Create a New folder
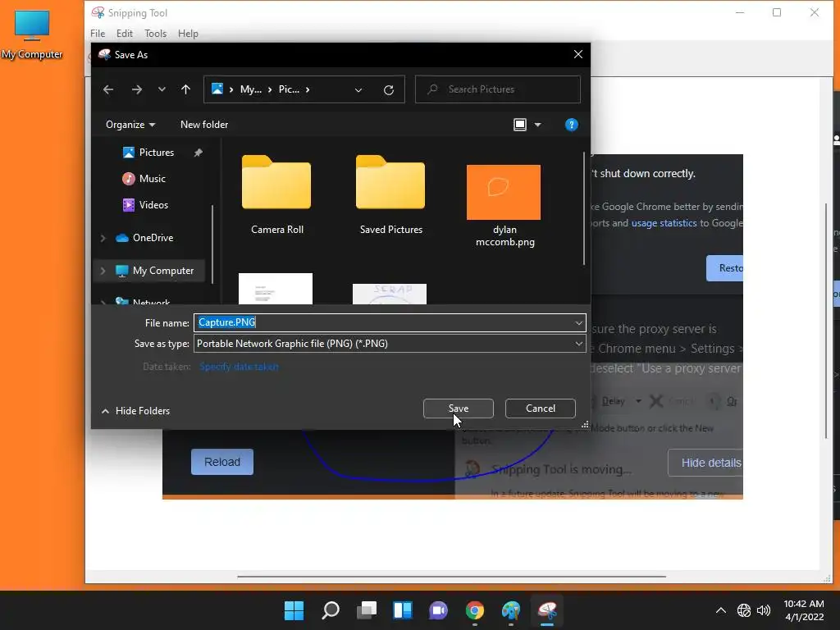 point(204,125)
